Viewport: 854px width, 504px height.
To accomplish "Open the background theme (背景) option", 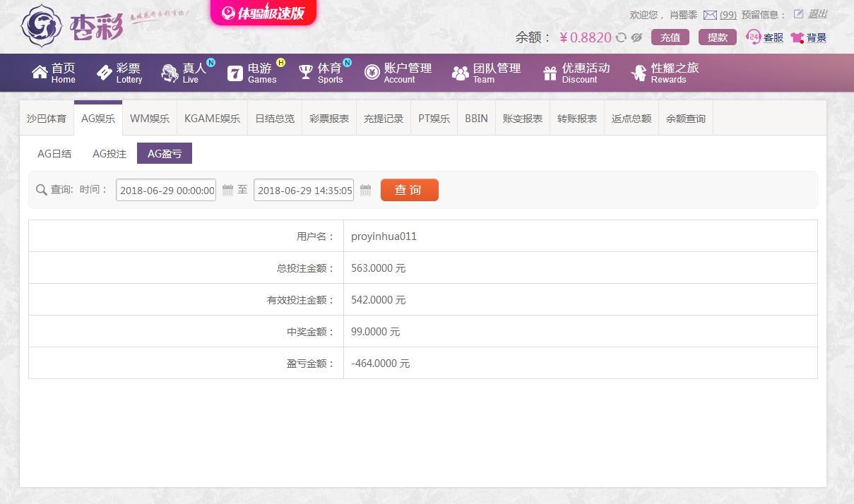I will (x=809, y=37).
